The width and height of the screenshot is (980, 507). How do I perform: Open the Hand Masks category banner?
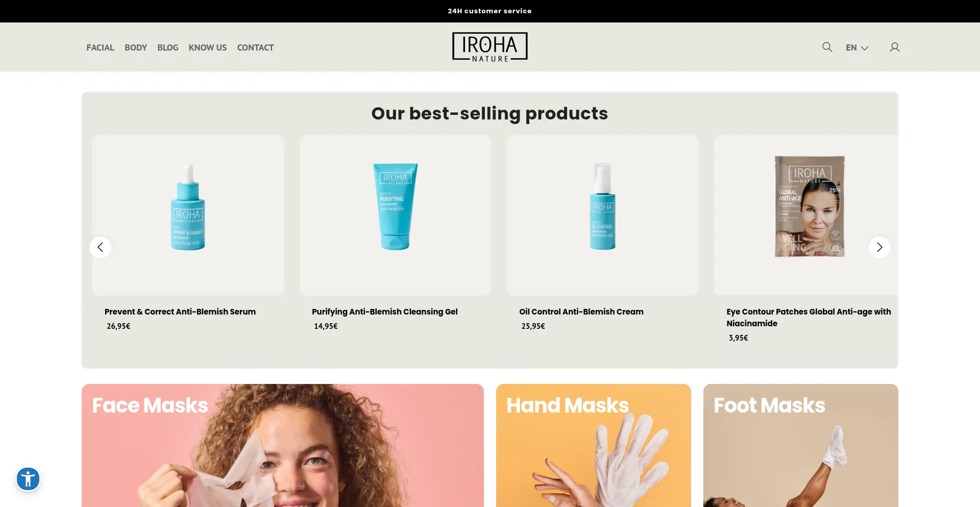[x=594, y=445]
